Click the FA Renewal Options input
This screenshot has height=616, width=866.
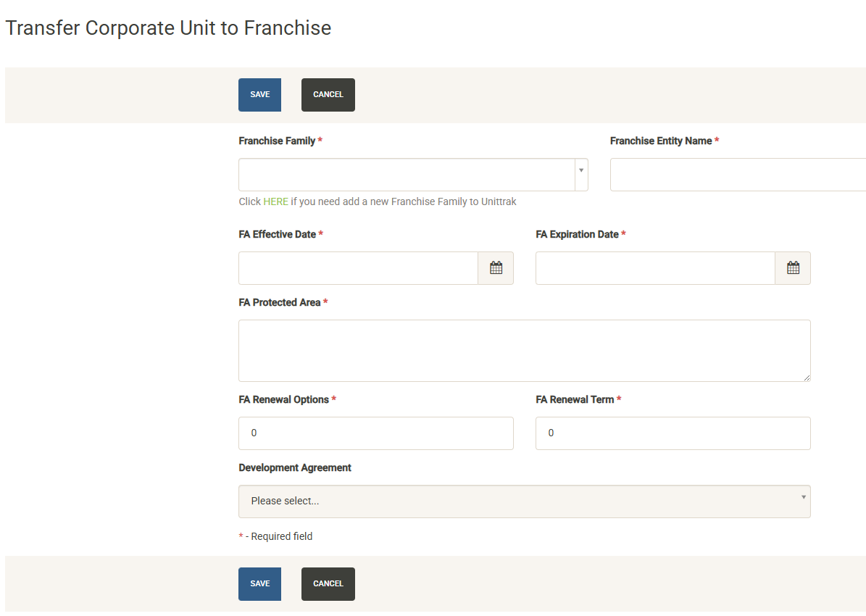(375, 433)
